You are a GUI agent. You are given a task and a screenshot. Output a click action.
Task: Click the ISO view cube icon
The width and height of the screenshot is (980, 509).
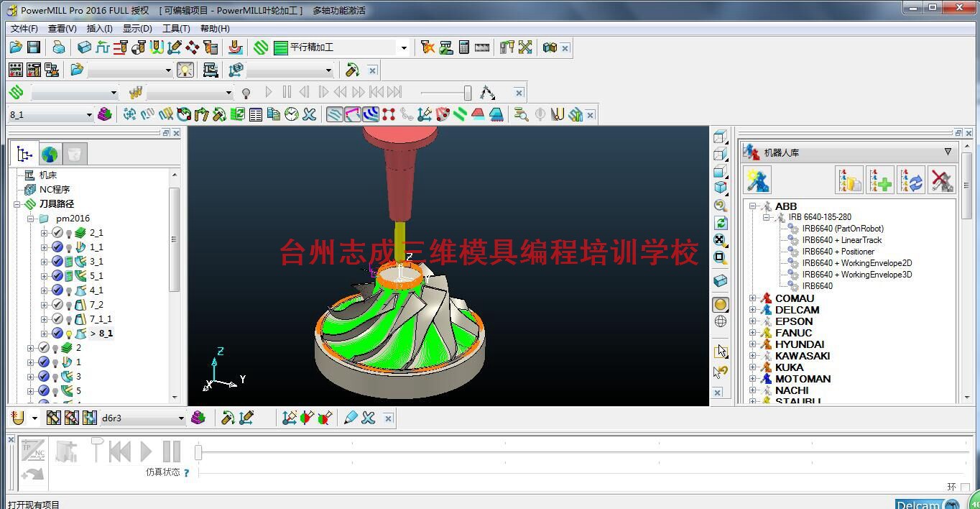(721, 188)
